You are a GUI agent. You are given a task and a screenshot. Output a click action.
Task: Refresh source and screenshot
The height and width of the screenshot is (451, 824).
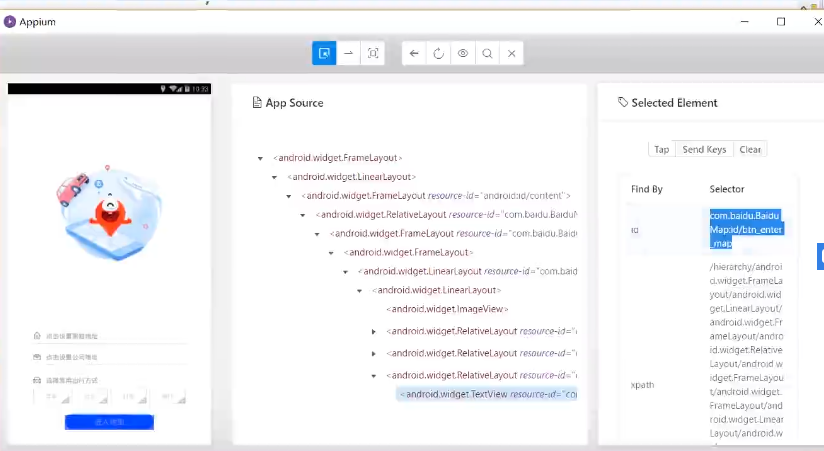coord(438,53)
